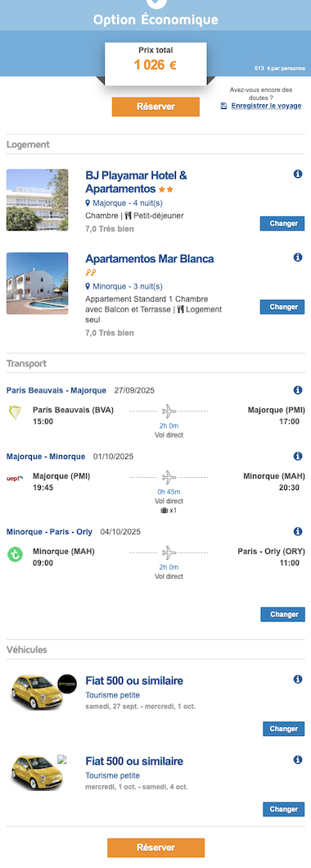The width and height of the screenshot is (311, 868).
Task: Open BJ Playamar Hotel & Apartamentos title
Action: pyautogui.click(x=137, y=182)
